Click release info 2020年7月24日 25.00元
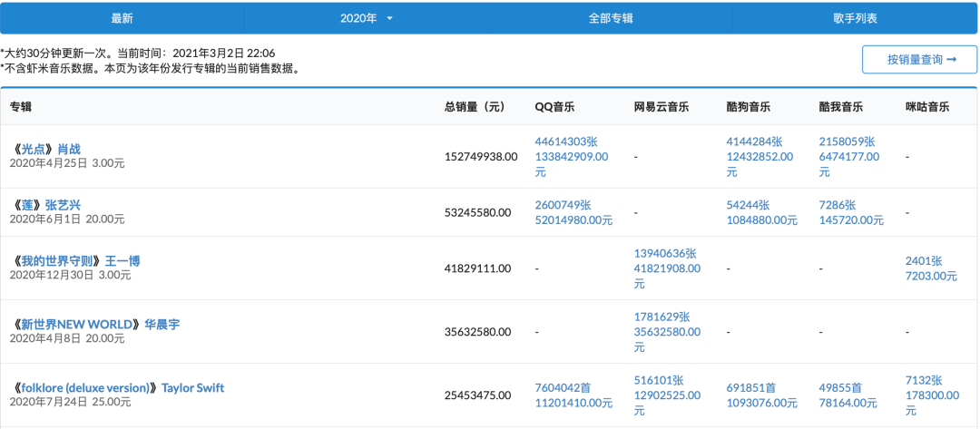The width and height of the screenshot is (980, 429). click(x=71, y=402)
